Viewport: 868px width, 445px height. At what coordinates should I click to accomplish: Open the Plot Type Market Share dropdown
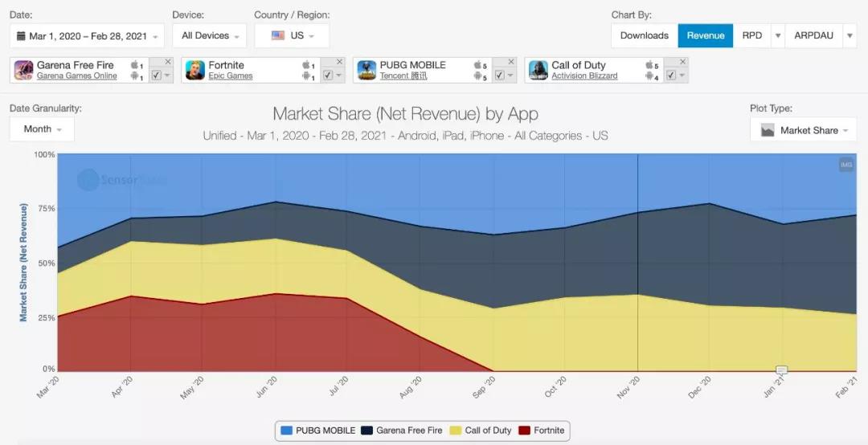click(803, 130)
